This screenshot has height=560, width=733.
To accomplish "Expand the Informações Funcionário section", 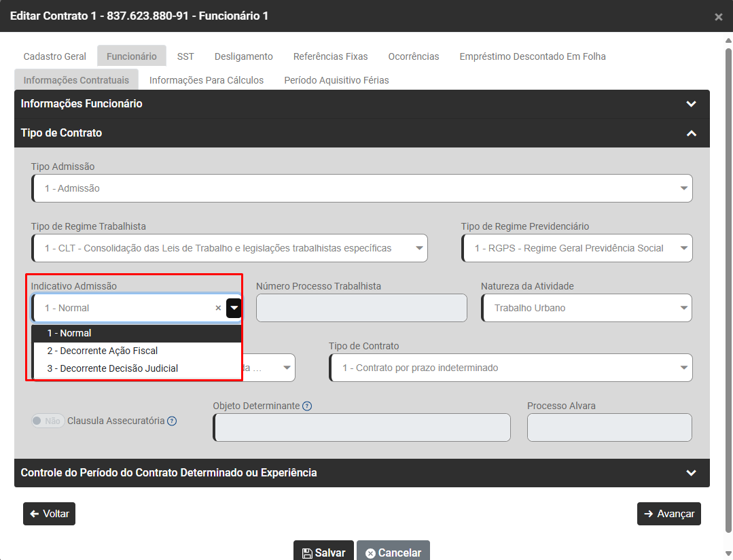I will point(691,104).
